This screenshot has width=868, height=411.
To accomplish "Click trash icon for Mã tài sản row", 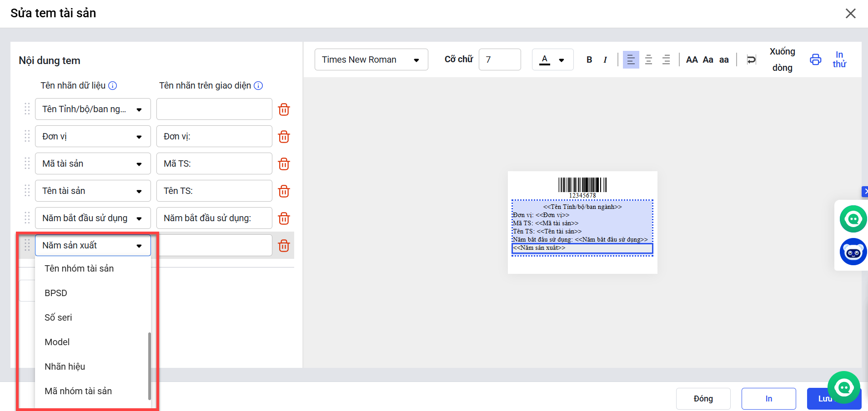I will click(284, 164).
